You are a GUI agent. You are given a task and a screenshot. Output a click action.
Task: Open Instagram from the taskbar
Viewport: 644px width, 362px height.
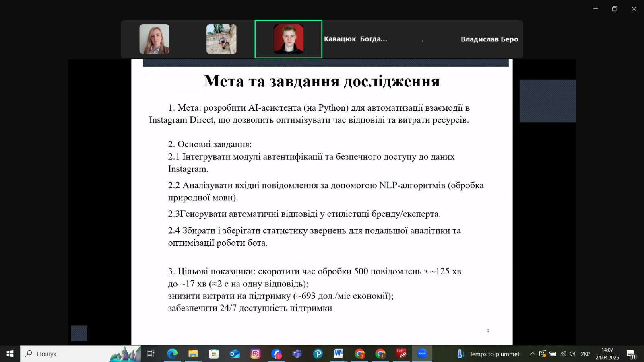pos(256,354)
